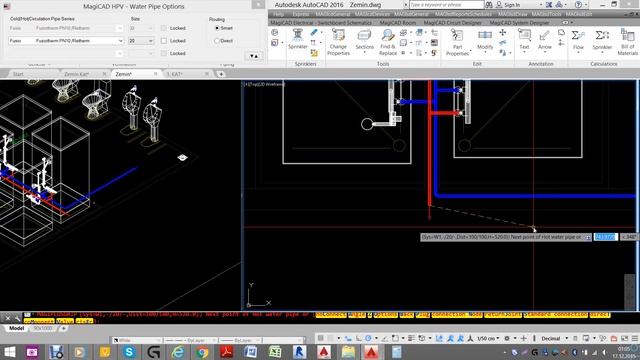Image resolution: width=640 pixels, height=360 pixels.
Task: Open Part Properties tool
Action: 457,42
